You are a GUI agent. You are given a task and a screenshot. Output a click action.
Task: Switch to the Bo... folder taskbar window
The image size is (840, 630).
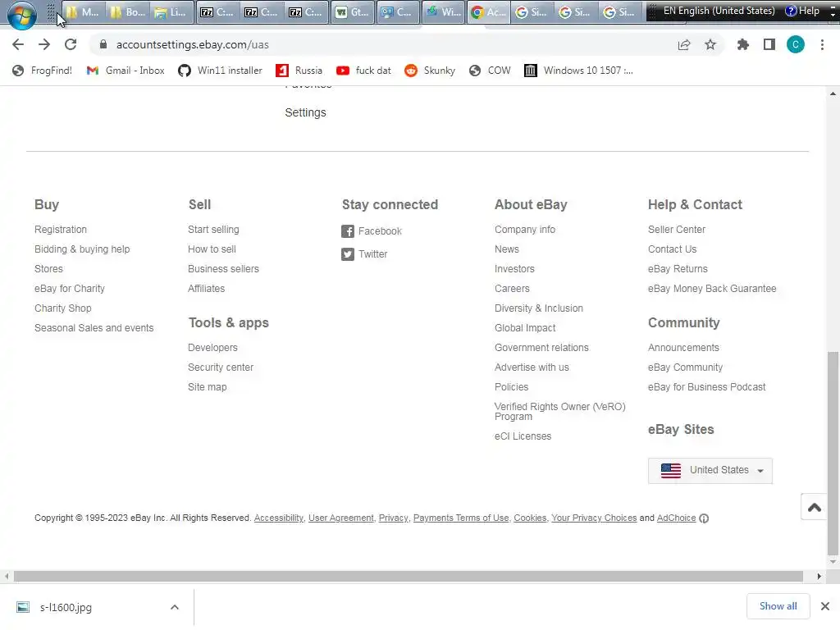(129, 11)
